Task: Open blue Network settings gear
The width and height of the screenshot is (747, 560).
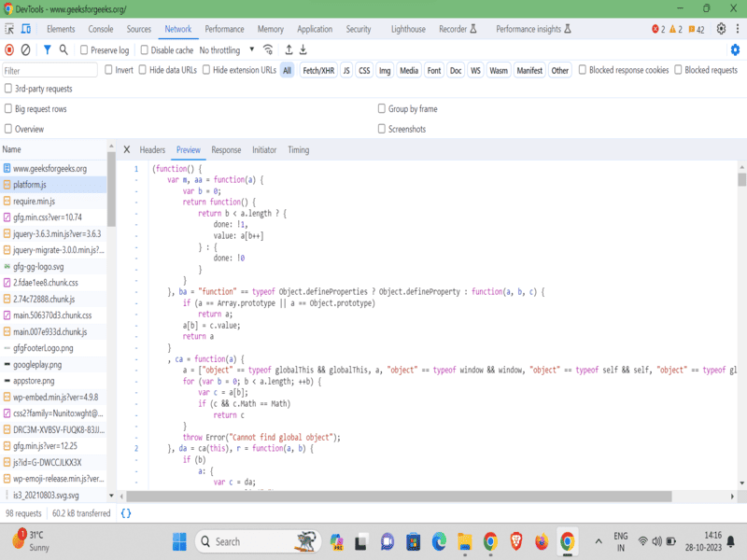Action: 735,49
